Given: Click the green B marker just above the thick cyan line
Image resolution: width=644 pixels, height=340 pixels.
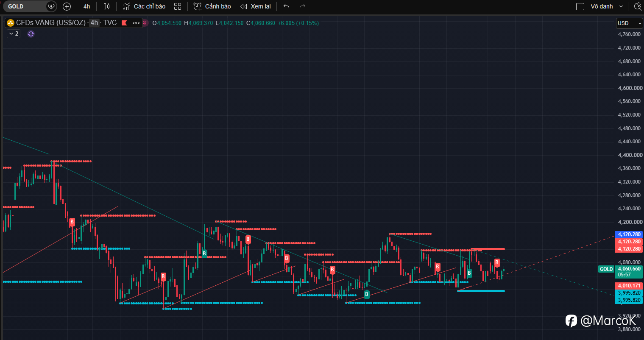Looking at the screenshot, I should [x=469, y=273].
